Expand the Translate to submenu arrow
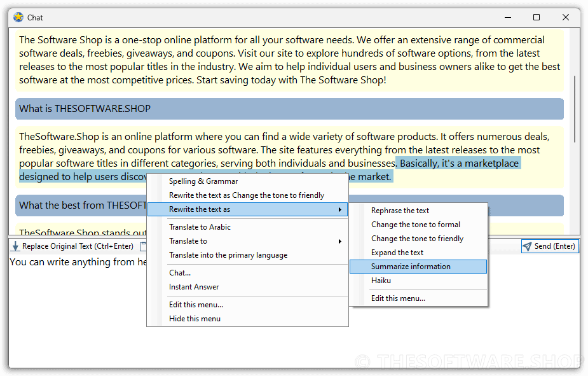The height and width of the screenshot is (376, 588). tap(339, 241)
